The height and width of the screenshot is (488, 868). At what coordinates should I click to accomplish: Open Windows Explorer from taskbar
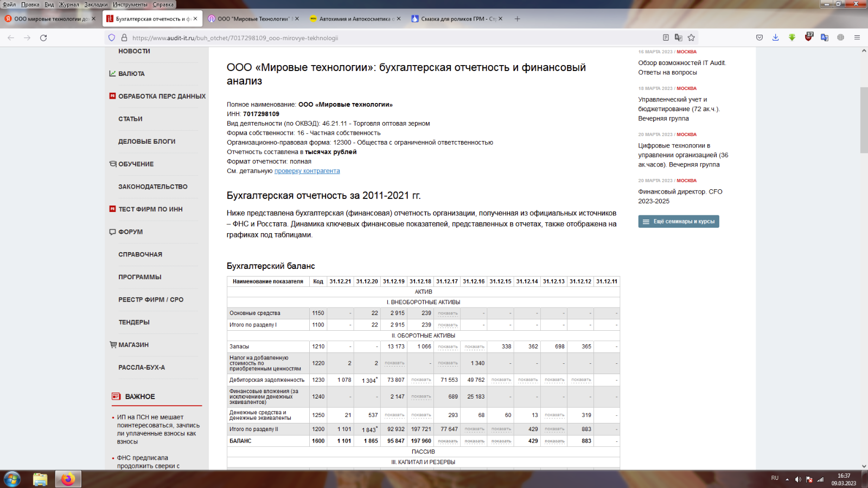tap(40, 479)
